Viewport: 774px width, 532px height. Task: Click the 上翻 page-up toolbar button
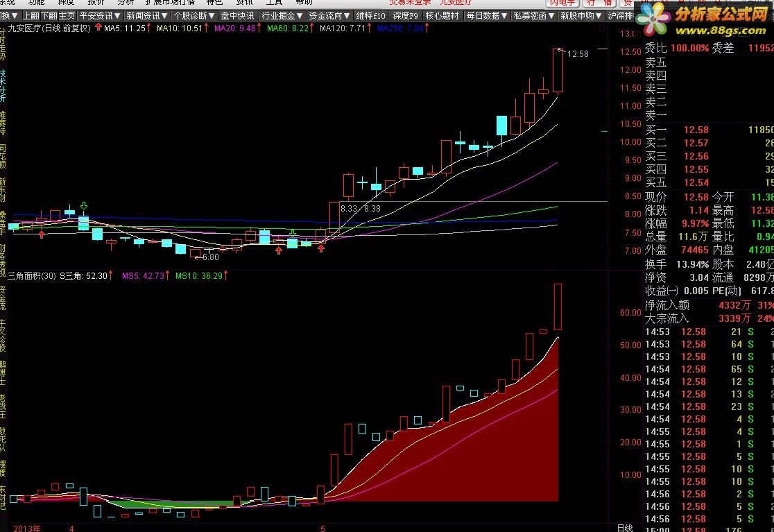pyautogui.click(x=30, y=16)
